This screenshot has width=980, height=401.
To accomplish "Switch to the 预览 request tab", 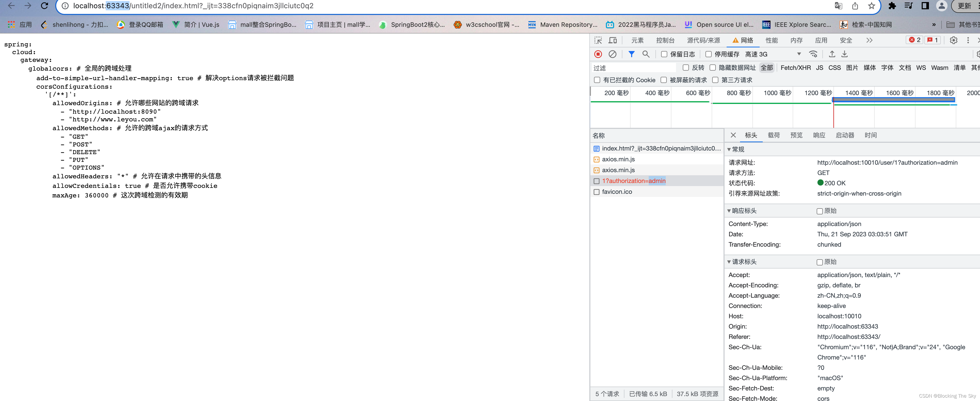I will (x=796, y=135).
